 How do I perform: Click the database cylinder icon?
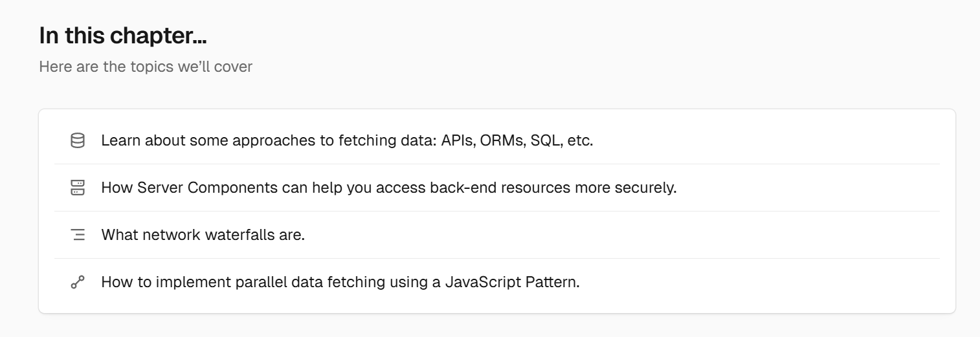(x=78, y=140)
